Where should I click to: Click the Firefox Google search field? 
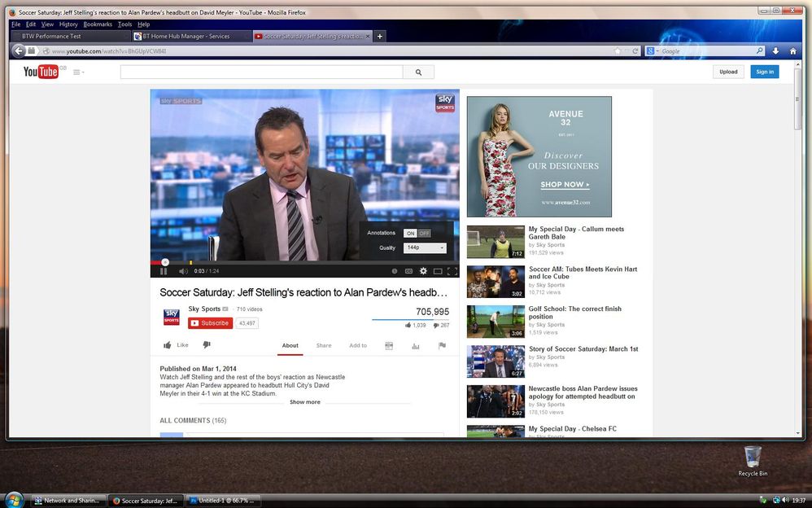coord(707,50)
